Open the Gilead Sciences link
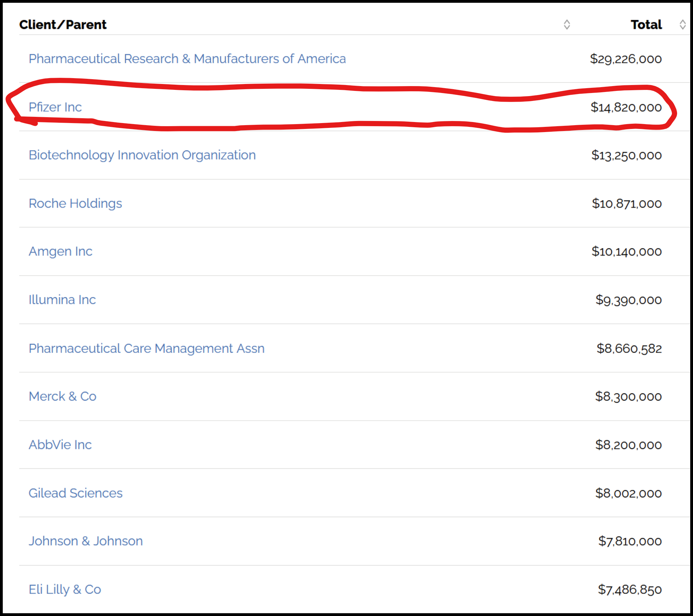Image resolution: width=693 pixels, height=616 pixels. 76,493
